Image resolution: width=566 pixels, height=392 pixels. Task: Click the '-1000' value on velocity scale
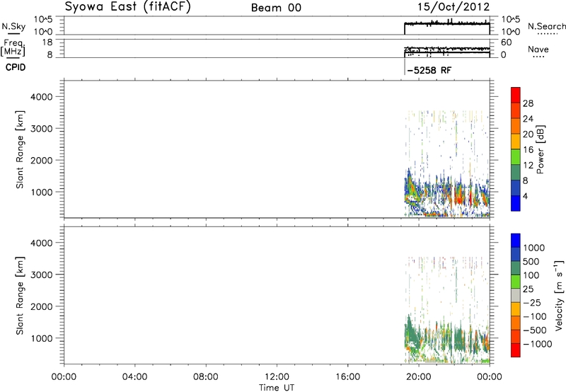[x=538, y=344]
